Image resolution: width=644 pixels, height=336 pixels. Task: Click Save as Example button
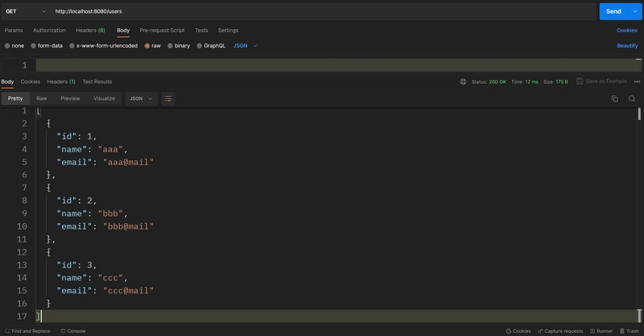[x=601, y=81]
